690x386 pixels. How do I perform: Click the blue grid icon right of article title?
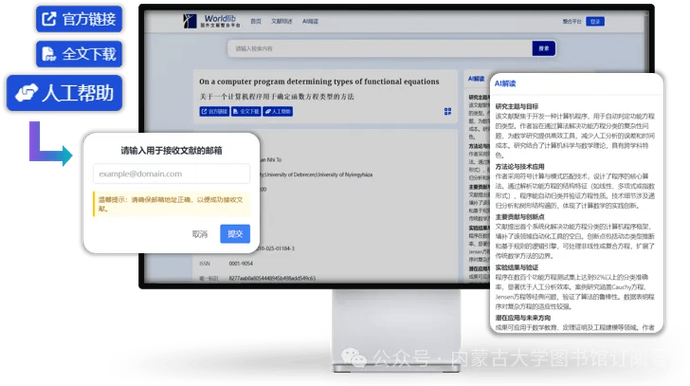(448, 111)
